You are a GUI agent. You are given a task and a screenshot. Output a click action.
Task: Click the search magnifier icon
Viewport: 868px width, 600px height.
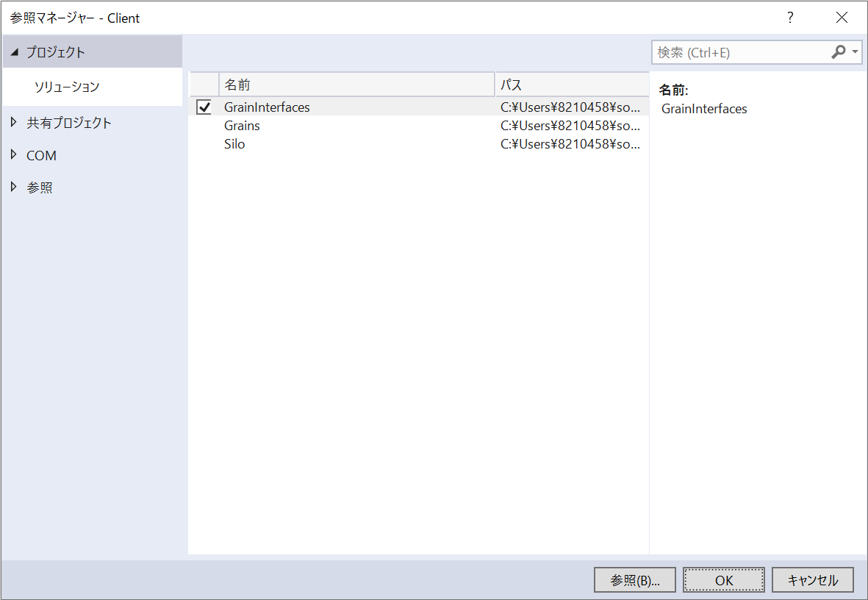[838, 52]
